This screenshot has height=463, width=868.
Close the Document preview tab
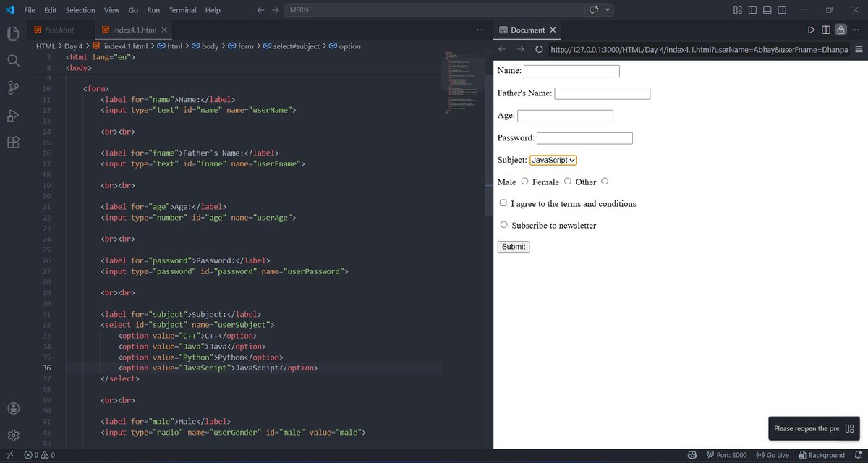click(553, 30)
